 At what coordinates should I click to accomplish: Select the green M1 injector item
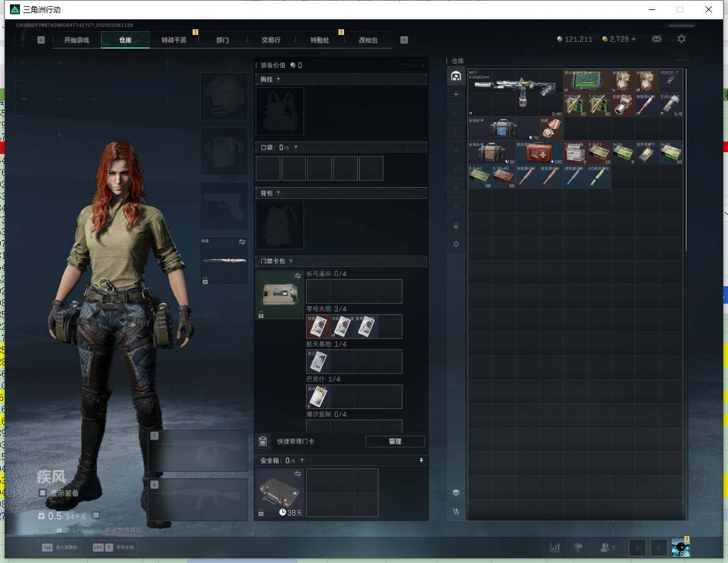599,176
